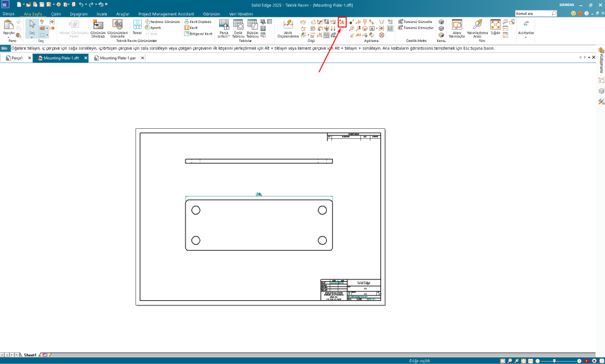
Task: Open the Çizim ribbon tab
Action: [x=56, y=14]
